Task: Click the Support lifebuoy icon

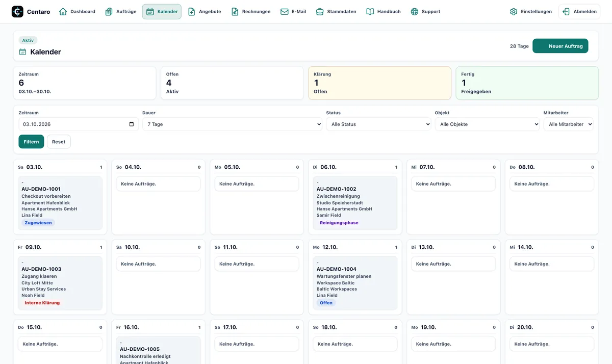Action: (415, 12)
